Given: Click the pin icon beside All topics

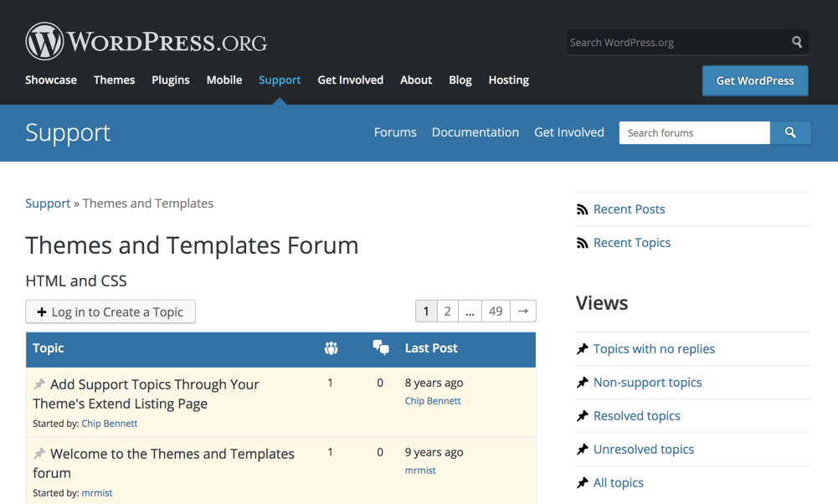Looking at the screenshot, I should point(582,483).
